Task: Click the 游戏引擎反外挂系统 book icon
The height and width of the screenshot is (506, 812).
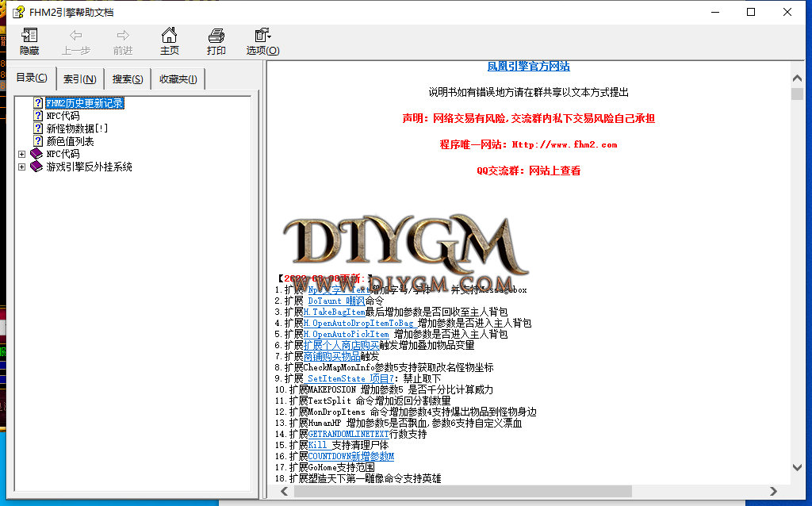Action: coord(36,167)
